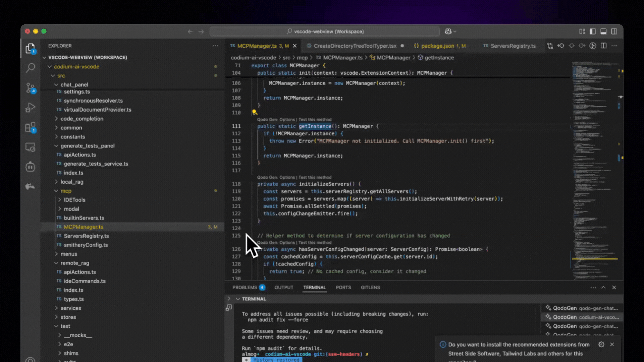Dismiss the recommended extensions notification
This screenshot has width=644, height=362.
pyautogui.click(x=612, y=345)
